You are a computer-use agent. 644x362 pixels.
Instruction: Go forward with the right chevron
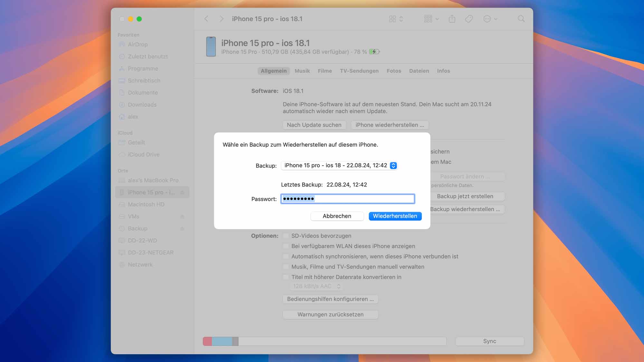click(x=222, y=19)
